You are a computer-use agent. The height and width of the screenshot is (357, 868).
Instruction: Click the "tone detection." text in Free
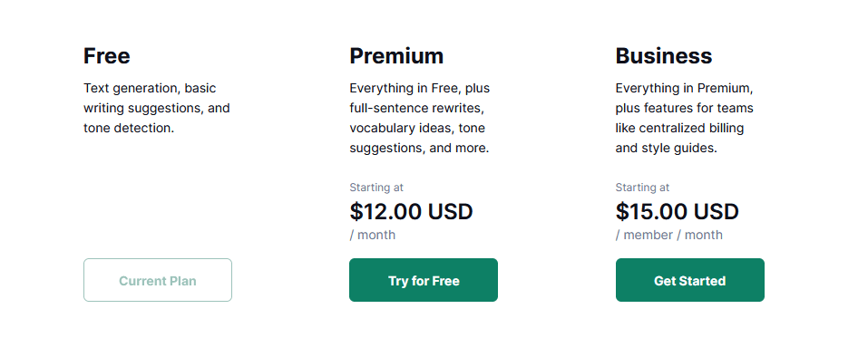129,128
